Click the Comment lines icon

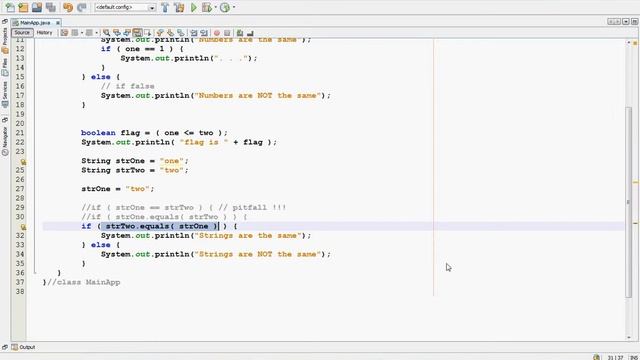click(240, 33)
